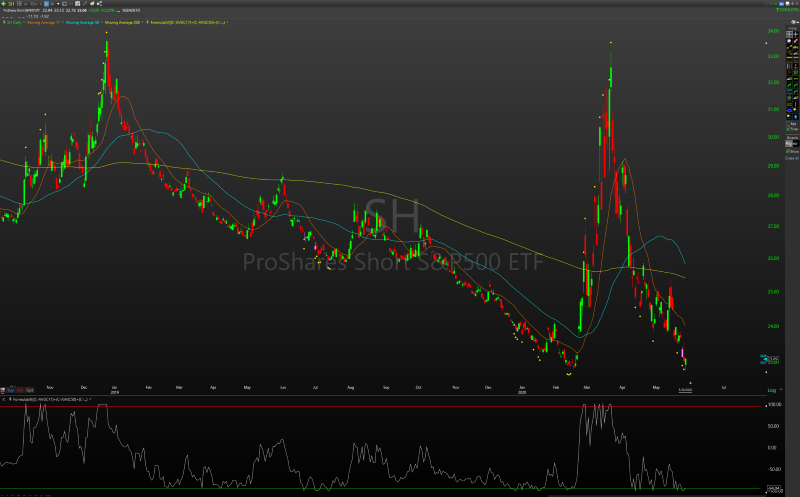The height and width of the screenshot is (497, 800).
Task: Open the top pane Formula indicator menu
Action: (188, 22)
